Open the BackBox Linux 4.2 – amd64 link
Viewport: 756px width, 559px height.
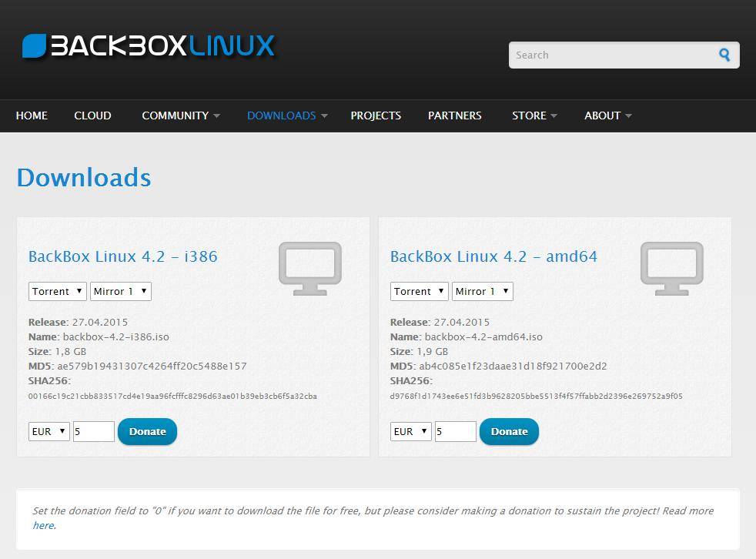click(x=493, y=256)
